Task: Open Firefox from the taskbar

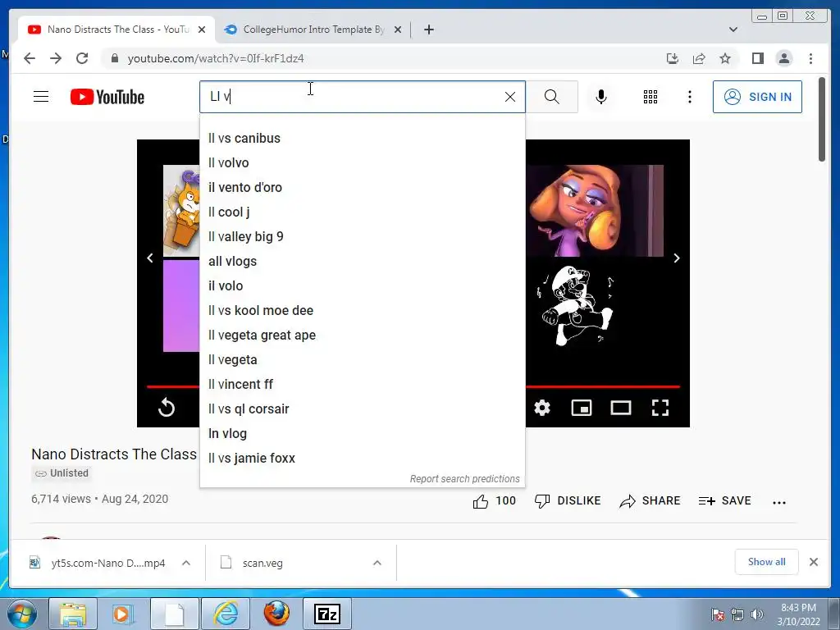Action: [276, 614]
